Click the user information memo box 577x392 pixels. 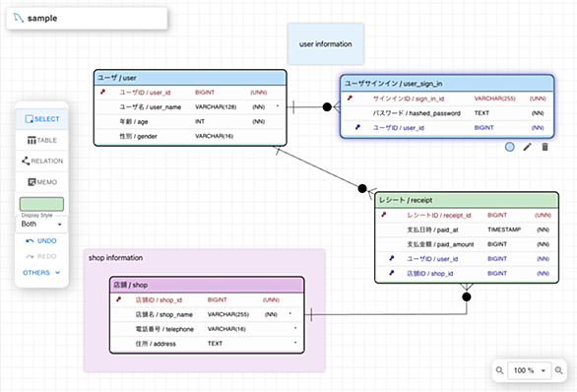pos(326,44)
